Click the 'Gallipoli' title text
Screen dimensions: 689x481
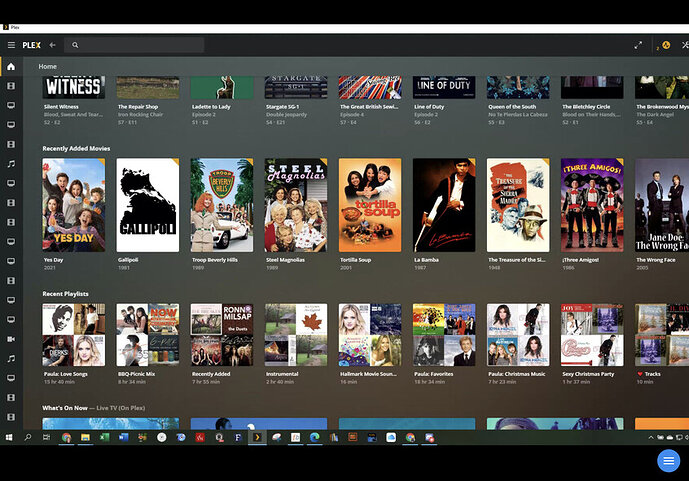tap(128, 260)
